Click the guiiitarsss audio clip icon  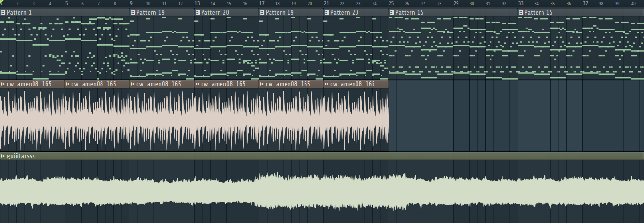tap(3, 156)
